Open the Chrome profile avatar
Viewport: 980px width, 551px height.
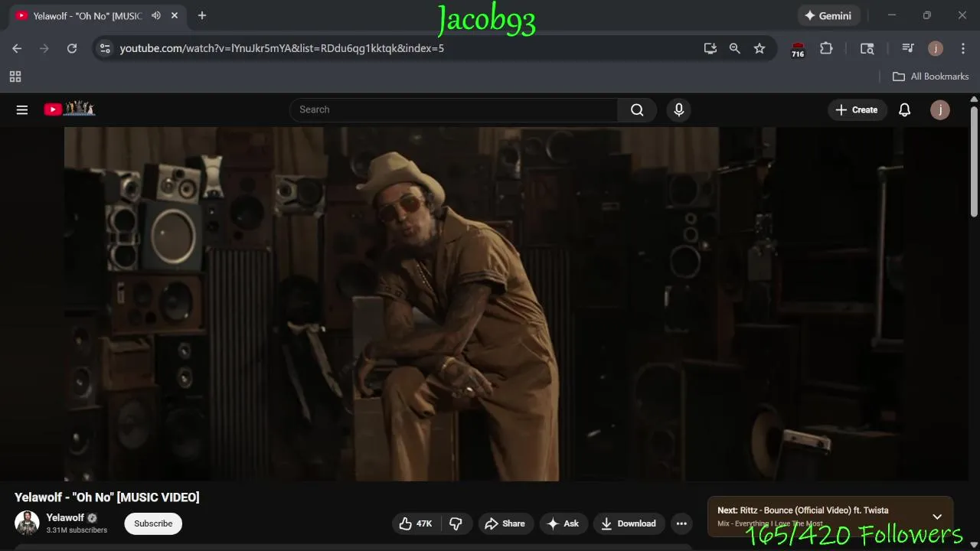tap(936, 48)
